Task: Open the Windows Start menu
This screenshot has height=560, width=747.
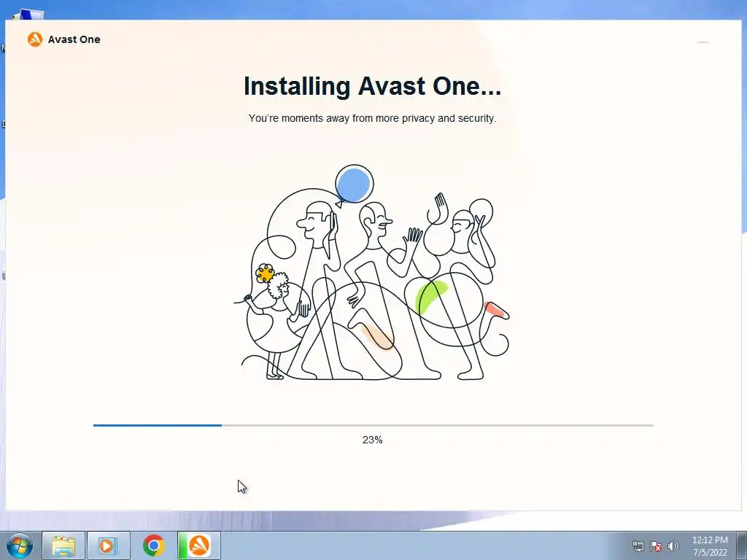Action: pos(19,545)
